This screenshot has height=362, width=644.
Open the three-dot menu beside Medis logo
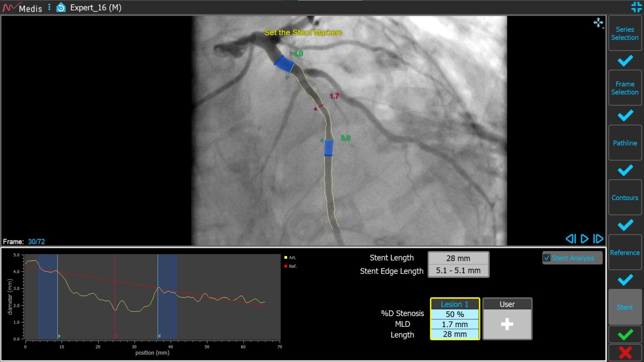[49, 8]
